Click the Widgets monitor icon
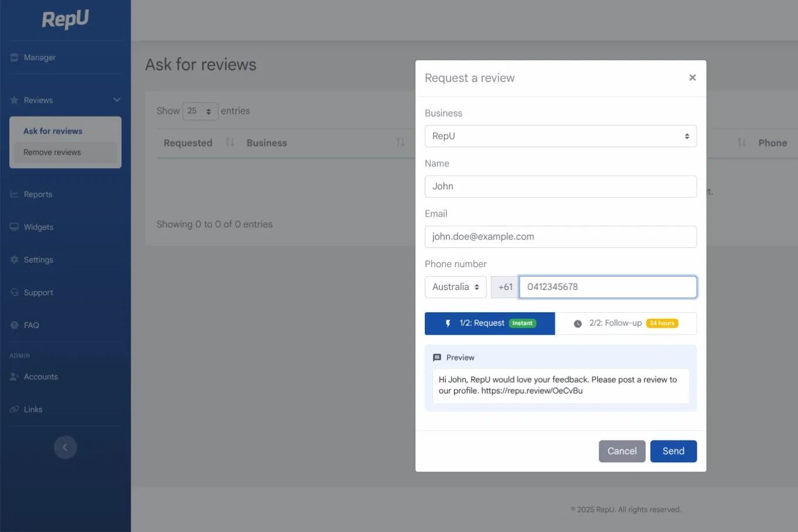This screenshot has width=798, height=532. point(15,227)
